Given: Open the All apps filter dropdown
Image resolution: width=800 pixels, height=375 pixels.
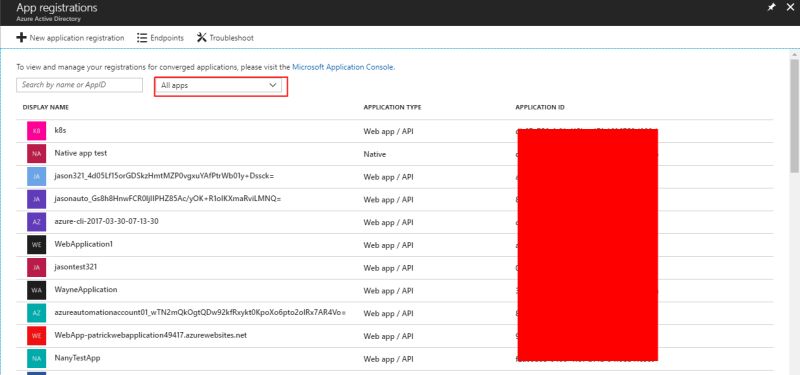Looking at the screenshot, I should pos(218,86).
